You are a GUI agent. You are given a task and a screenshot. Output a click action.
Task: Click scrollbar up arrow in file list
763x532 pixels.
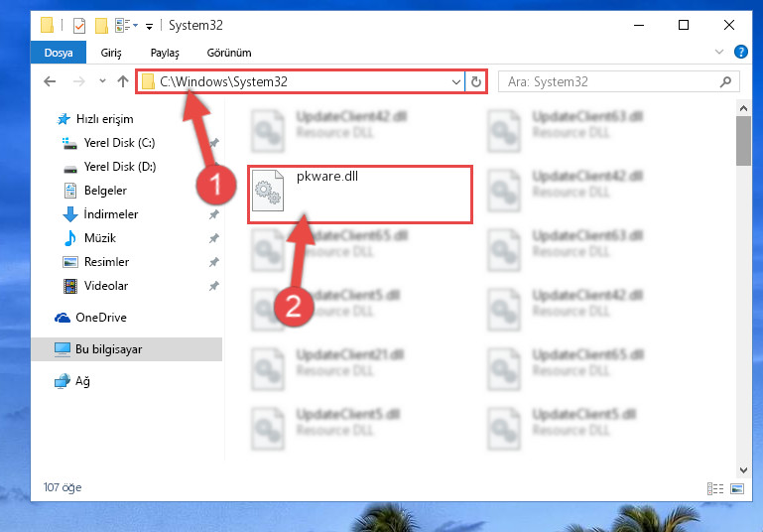click(x=743, y=108)
